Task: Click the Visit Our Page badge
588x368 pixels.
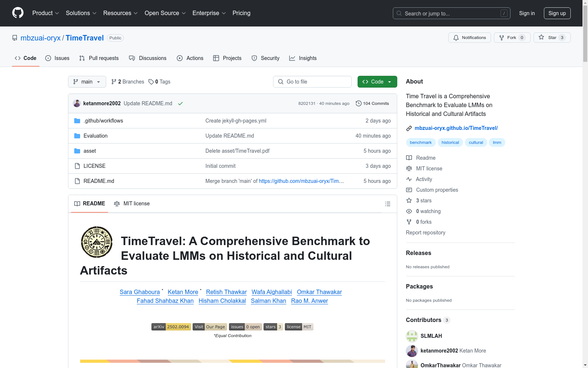Action: pyautogui.click(x=210, y=327)
